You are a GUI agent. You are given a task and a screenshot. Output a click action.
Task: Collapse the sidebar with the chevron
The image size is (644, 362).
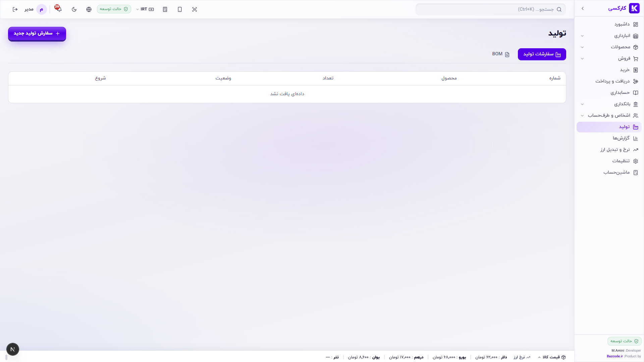pos(583,8)
